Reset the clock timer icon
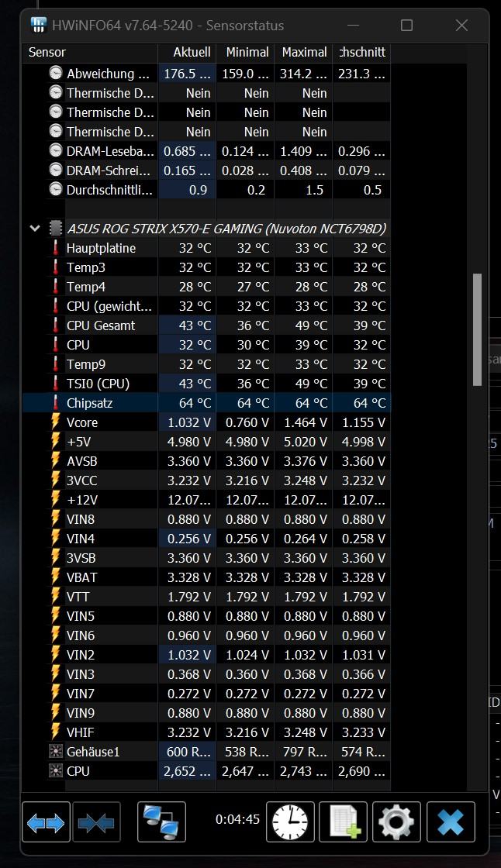Viewport: 501px width, 868px height. (x=290, y=822)
